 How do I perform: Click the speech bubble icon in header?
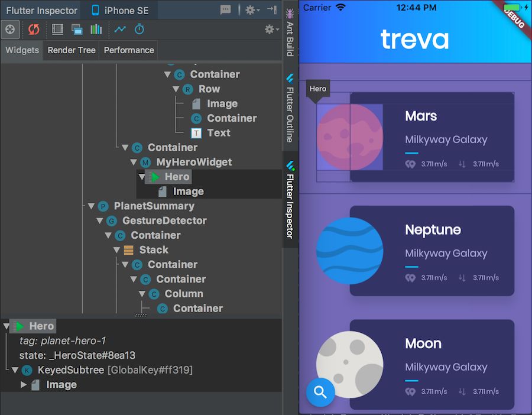(x=226, y=10)
